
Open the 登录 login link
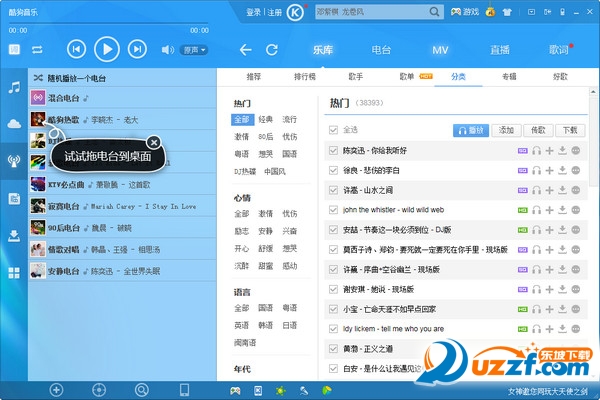pyautogui.click(x=253, y=13)
